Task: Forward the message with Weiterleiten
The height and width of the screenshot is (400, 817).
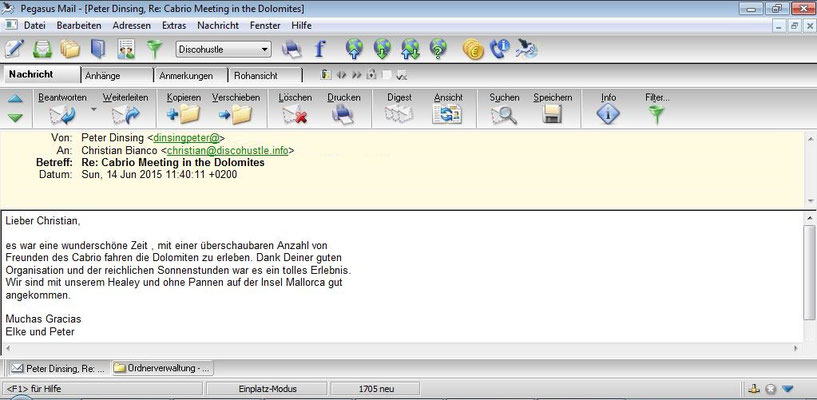Action: click(x=125, y=109)
